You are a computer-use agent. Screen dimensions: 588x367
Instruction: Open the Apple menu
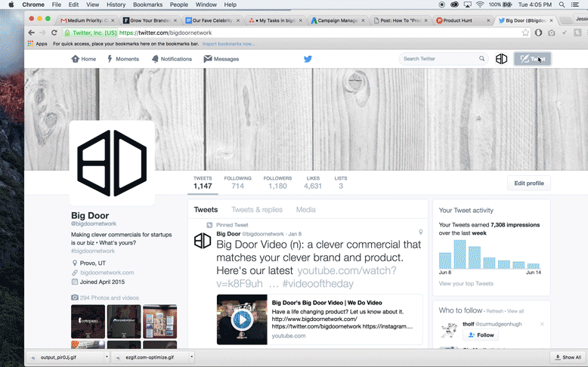[x=11, y=5]
